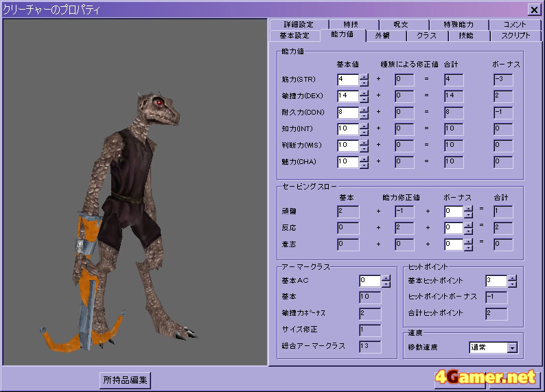Go to the コメント tab

click(515, 25)
